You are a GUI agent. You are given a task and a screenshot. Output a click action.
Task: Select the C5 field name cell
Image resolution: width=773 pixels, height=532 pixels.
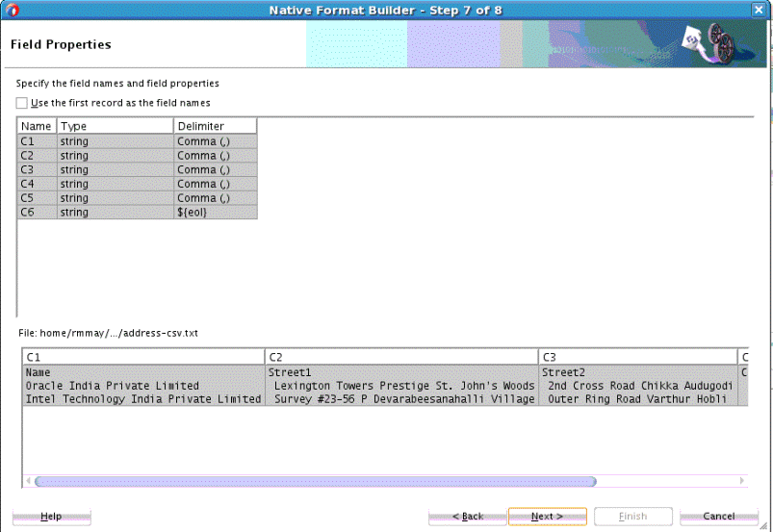click(37, 198)
